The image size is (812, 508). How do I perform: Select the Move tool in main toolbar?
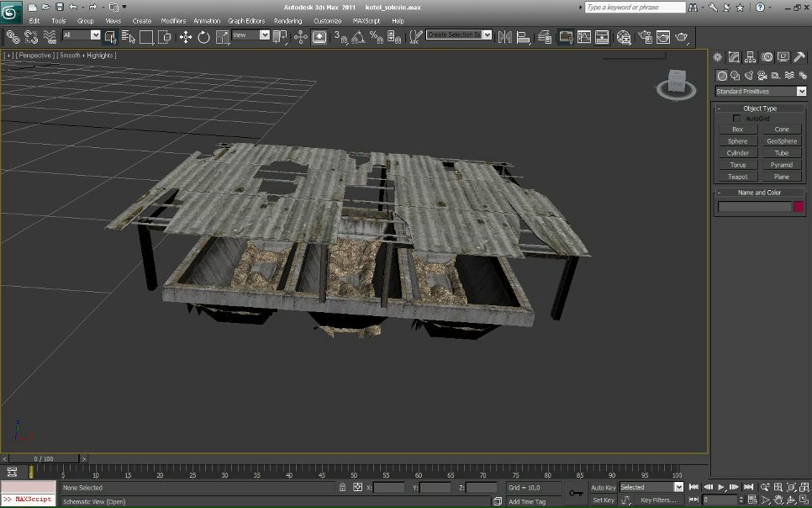[x=185, y=37]
